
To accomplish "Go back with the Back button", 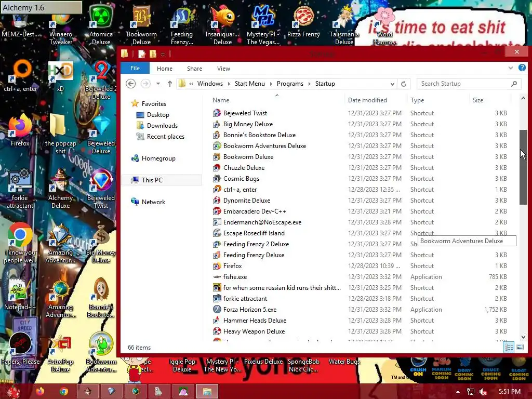I will point(130,84).
